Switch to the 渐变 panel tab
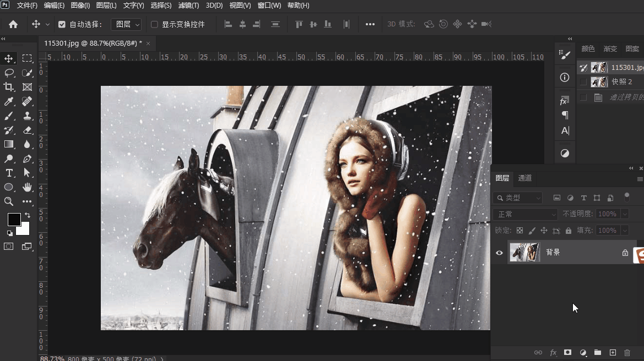This screenshot has width=644, height=361. [x=610, y=49]
